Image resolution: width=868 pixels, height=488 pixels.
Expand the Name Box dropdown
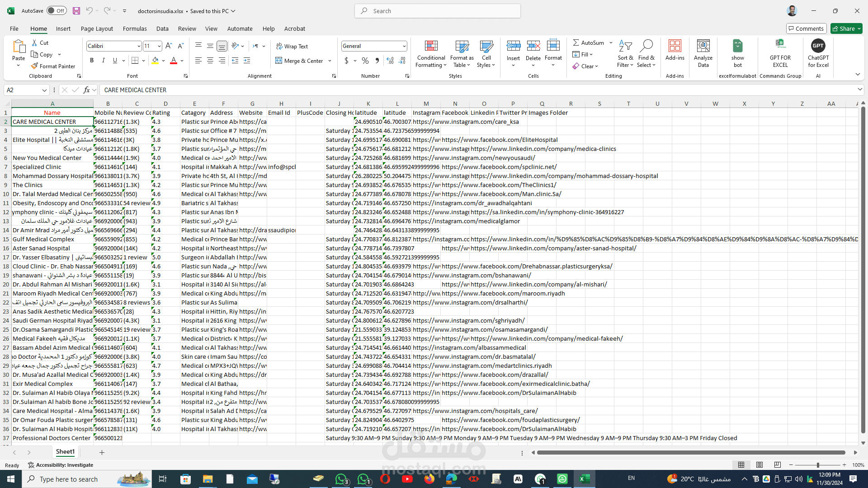click(44, 90)
